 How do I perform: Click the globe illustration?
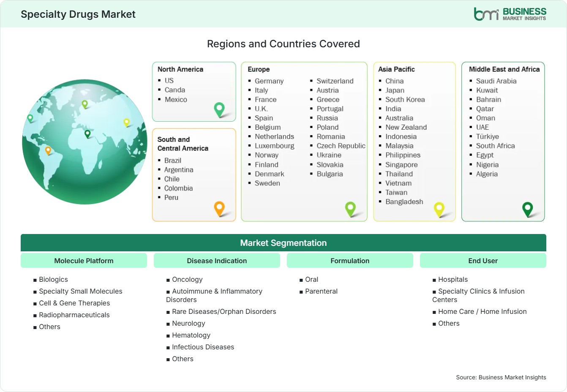tap(85, 142)
